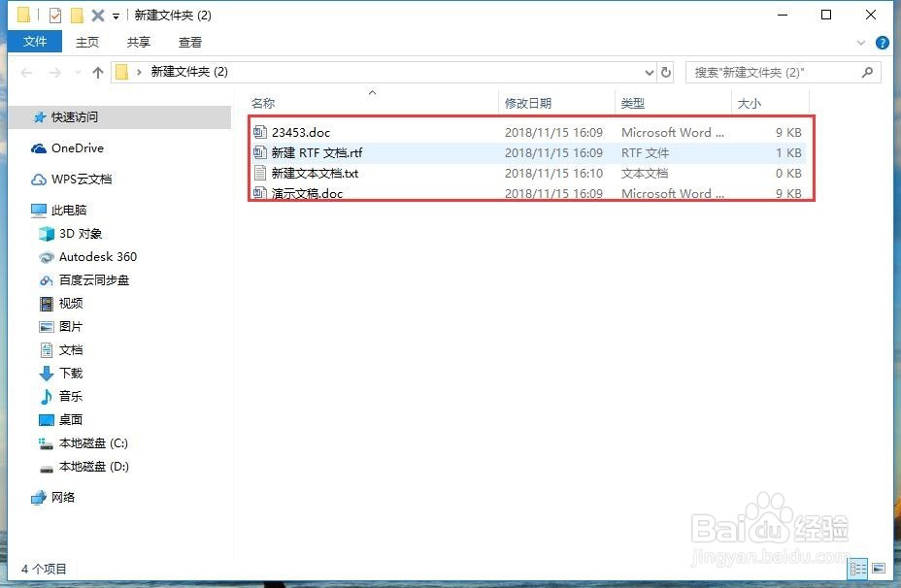Select OneDrive in the navigation pane
The width and height of the screenshot is (901, 588).
pos(78,148)
